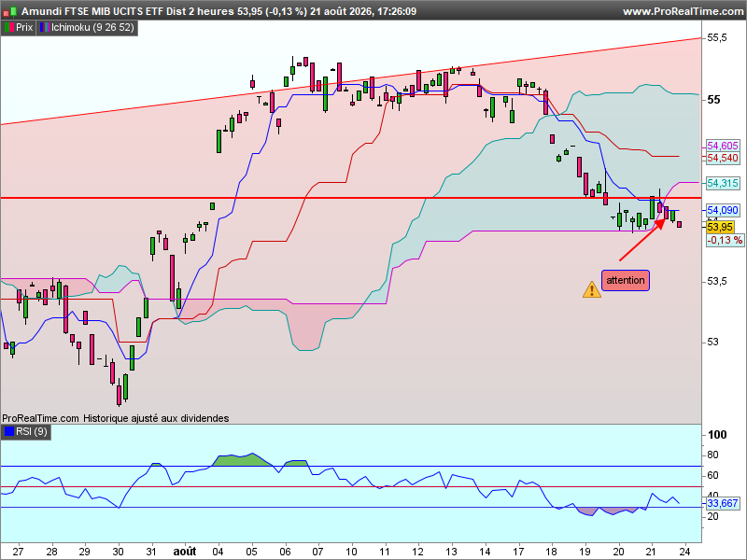Click the 53 price axis tick
The height and width of the screenshot is (560, 747).
click(712, 343)
